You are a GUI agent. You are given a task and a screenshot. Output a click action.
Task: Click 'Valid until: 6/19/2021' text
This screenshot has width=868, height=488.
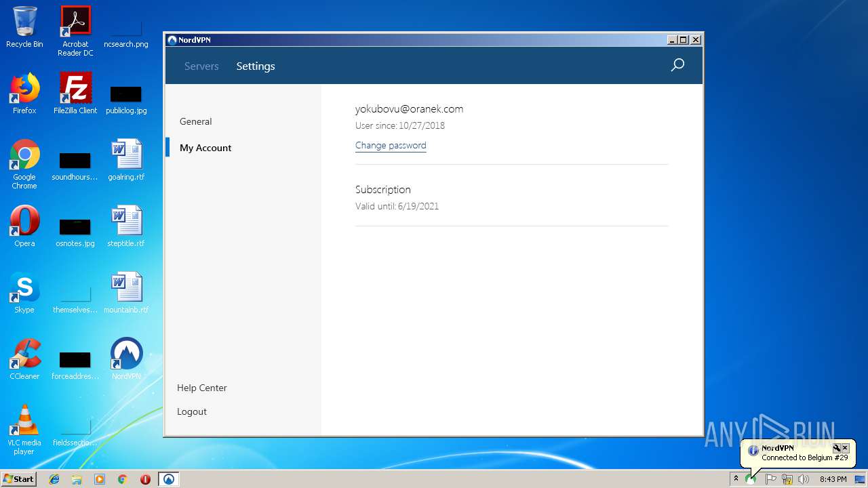tap(397, 206)
